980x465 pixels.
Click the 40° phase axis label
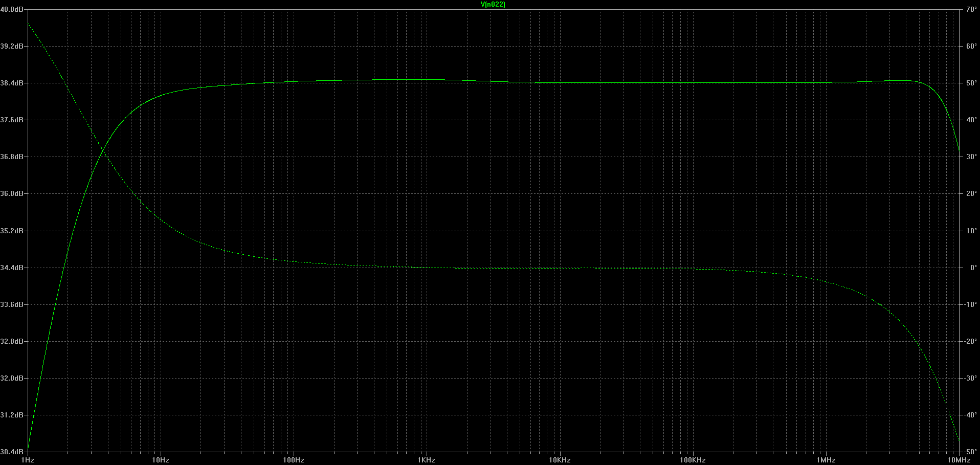(x=971, y=120)
